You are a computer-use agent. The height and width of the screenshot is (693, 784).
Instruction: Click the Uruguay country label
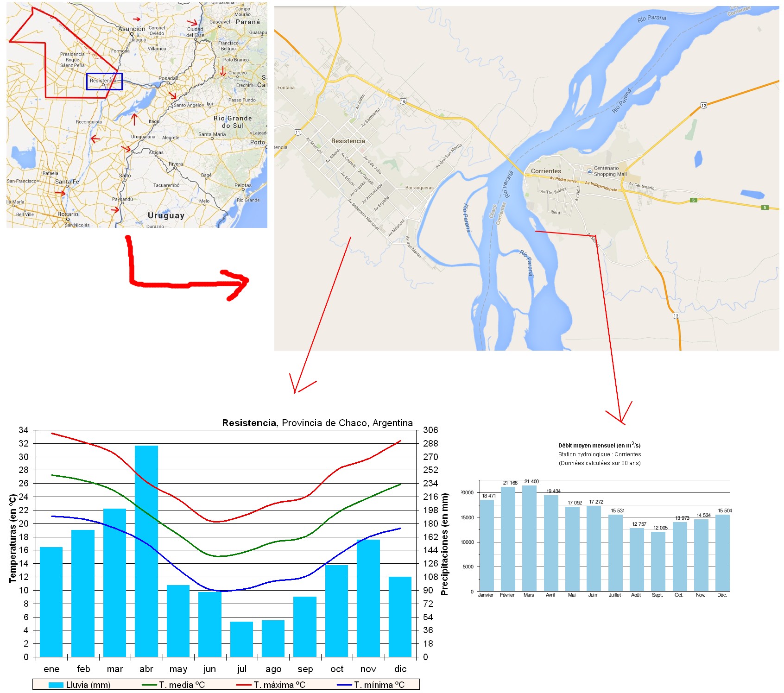[x=166, y=215]
